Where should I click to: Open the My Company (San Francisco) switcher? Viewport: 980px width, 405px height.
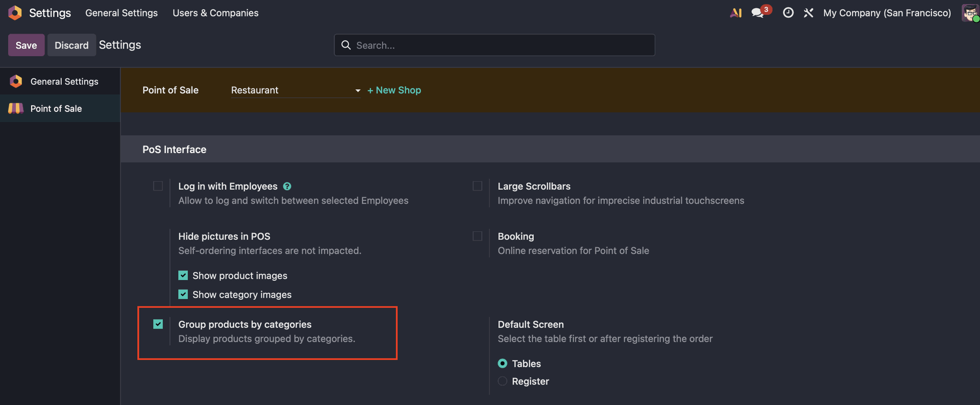[x=887, y=13]
